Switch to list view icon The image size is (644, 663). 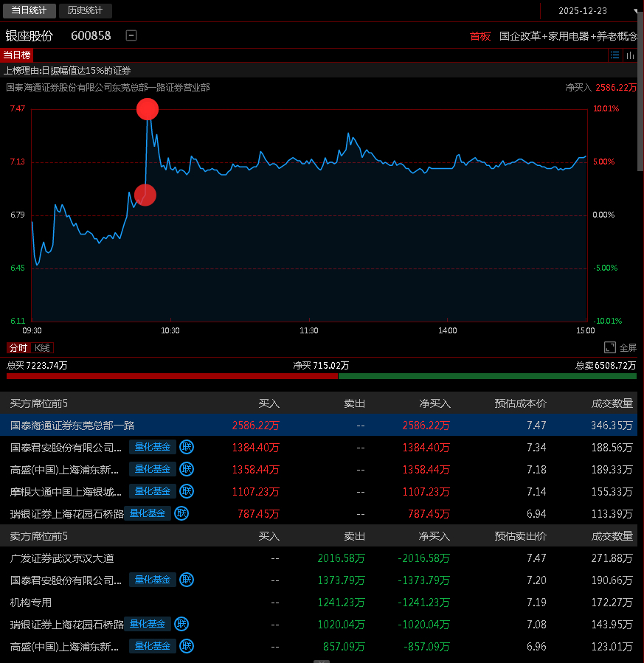pos(614,55)
